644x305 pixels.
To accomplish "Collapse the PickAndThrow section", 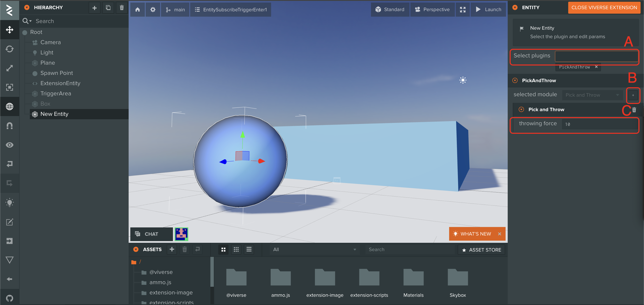I will pyautogui.click(x=515, y=80).
